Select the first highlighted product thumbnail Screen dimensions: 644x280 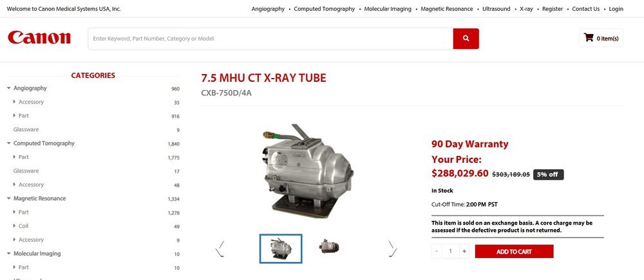coord(281,248)
